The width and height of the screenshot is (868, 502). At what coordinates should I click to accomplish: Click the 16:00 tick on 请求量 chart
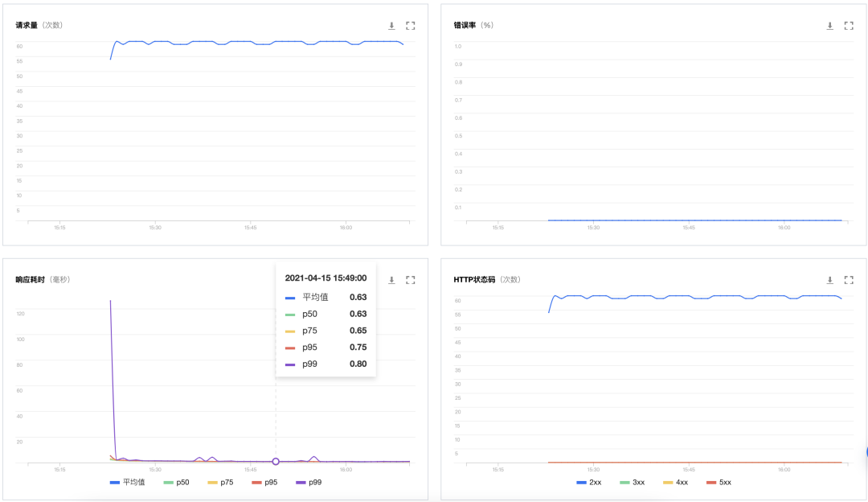346,228
